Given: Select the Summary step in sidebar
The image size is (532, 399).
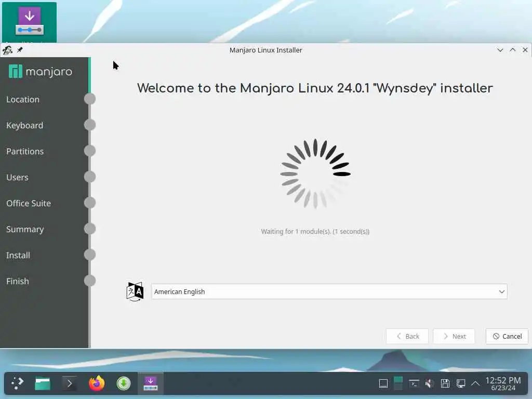Looking at the screenshot, I should point(25,229).
